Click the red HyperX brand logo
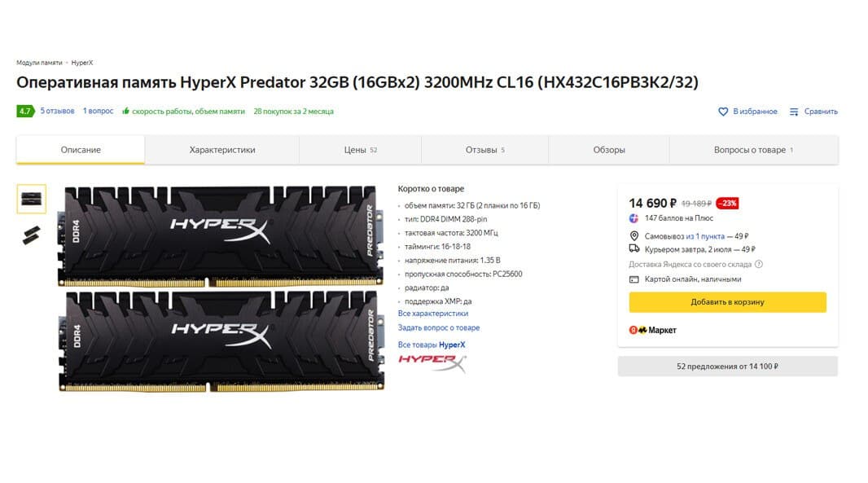This screenshot has height=483, width=868. pos(432,362)
